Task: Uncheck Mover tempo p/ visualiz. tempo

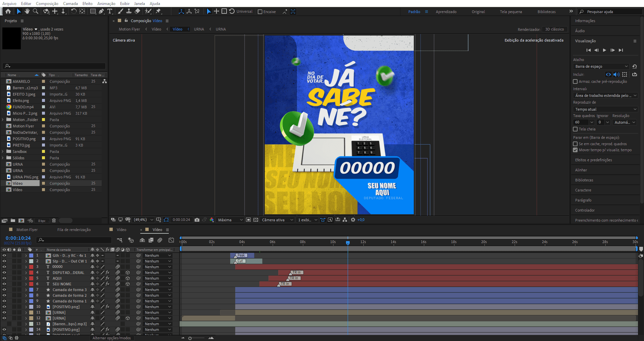Action: 575,150
